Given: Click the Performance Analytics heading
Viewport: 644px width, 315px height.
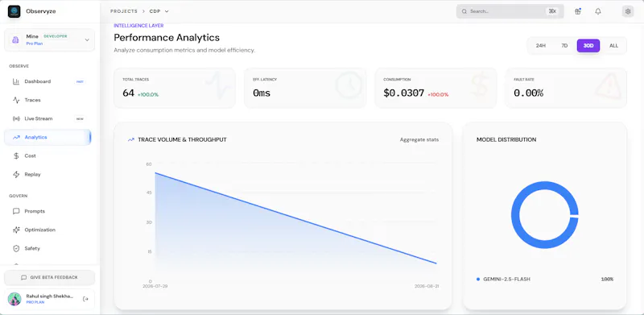Looking at the screenshot, I should (167, 38).
